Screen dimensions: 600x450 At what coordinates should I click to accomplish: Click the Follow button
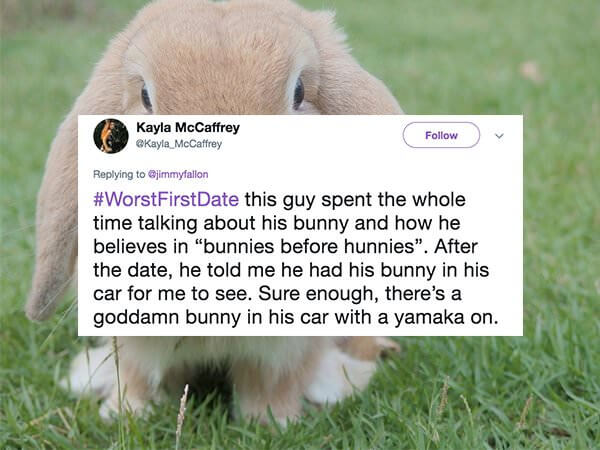click(441, 135)
